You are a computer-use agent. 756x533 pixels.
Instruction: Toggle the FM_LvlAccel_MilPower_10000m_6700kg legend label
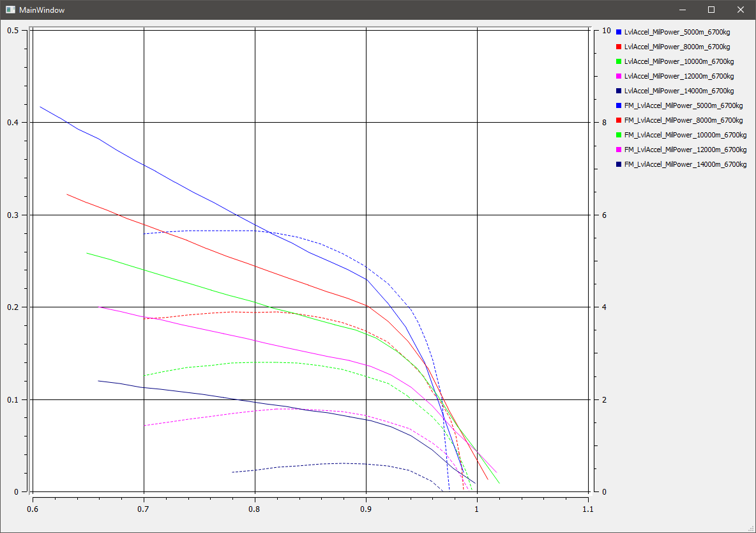685,135
